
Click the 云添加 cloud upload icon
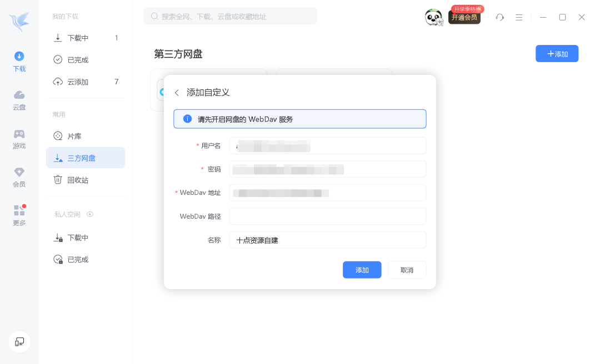coord(58,82)
